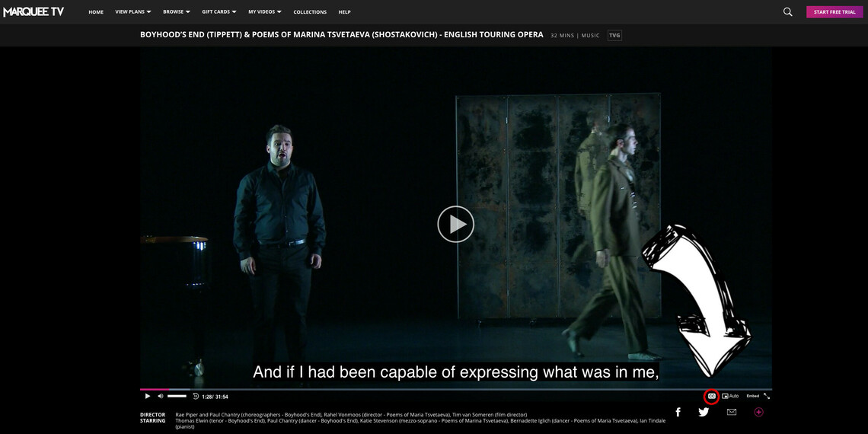Viewport: 868px width, 434px height.
Task: Seek along the video progress bar
Action: click(x=455, y=389)
